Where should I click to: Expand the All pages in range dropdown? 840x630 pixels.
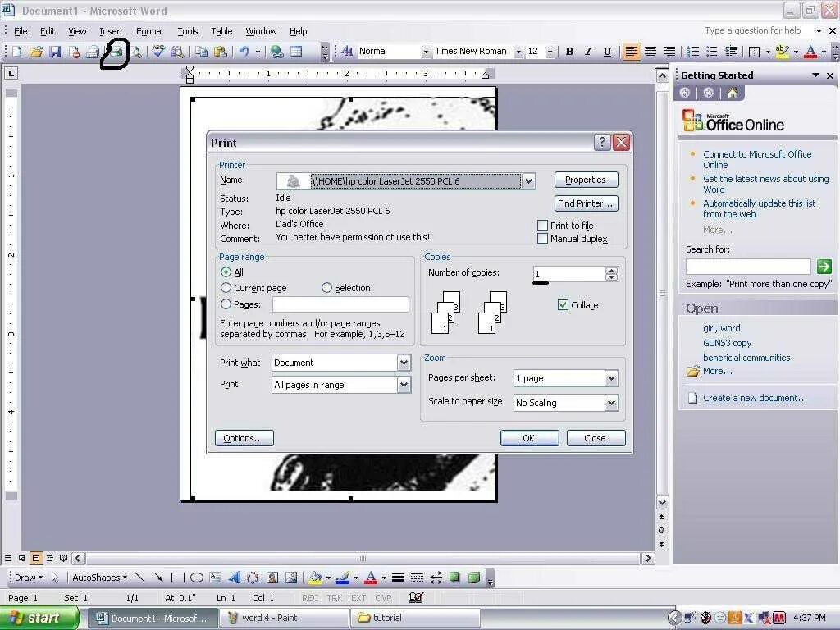[x=404, y=385]
